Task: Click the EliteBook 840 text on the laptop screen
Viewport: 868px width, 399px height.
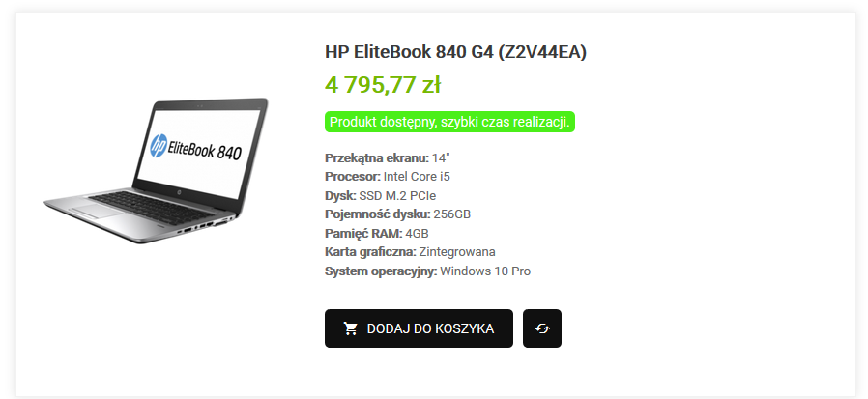Action: point(204,150)
